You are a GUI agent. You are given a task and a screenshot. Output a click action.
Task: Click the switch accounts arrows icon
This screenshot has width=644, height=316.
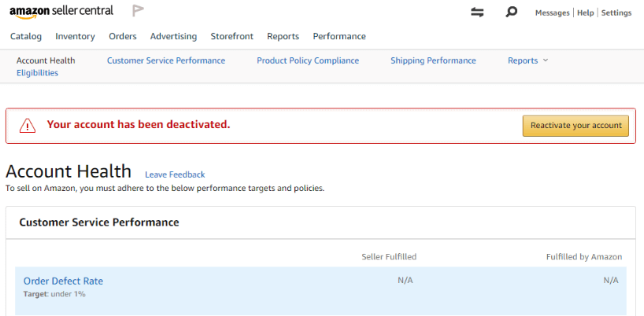pyautogui.click(x=477, y=12)
